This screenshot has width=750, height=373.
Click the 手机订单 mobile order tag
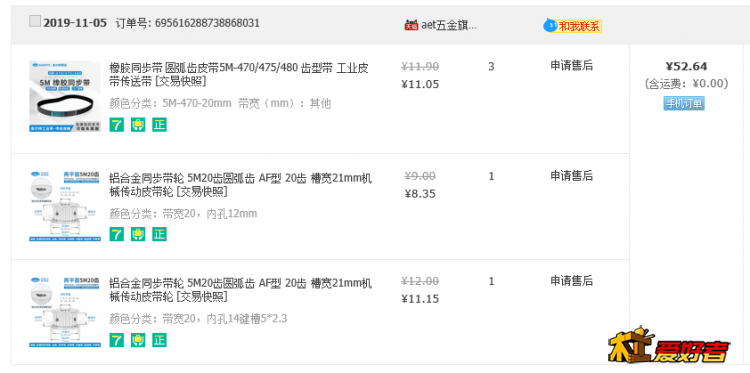[x=684, y=103]
